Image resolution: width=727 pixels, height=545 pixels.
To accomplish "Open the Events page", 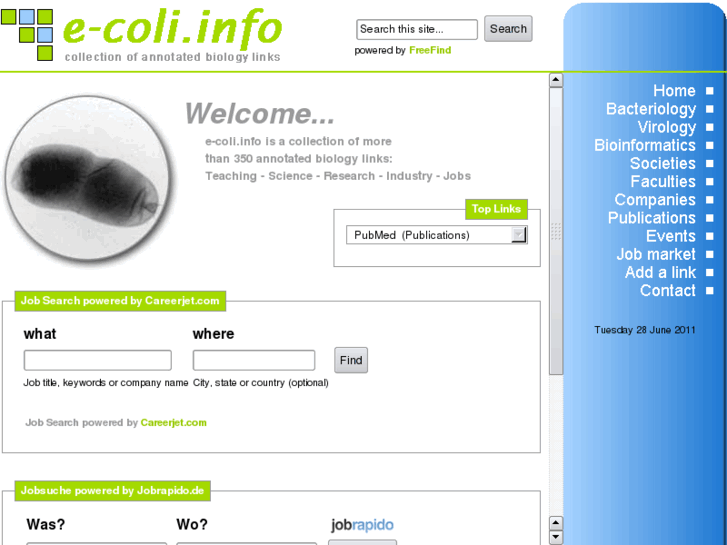I will pos(671,236).
